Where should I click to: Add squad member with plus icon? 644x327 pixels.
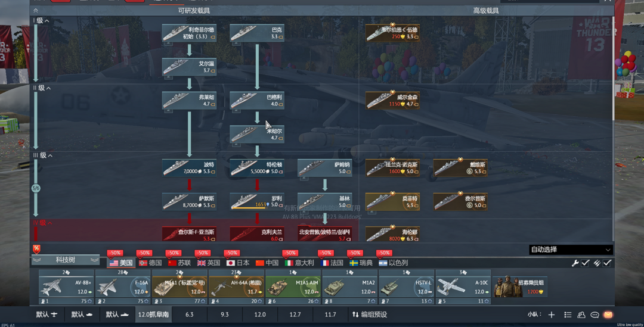coord(552,314)
